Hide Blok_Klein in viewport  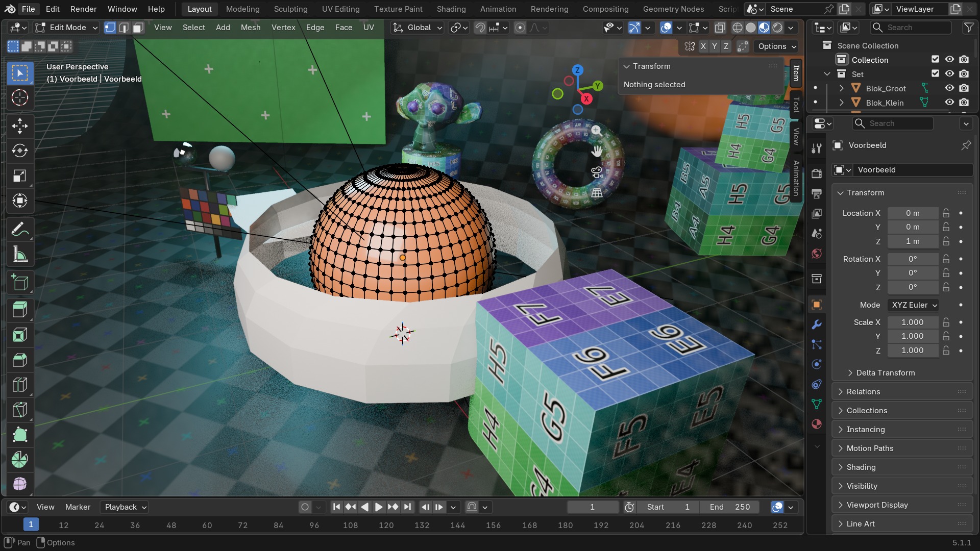coord(949,103)
